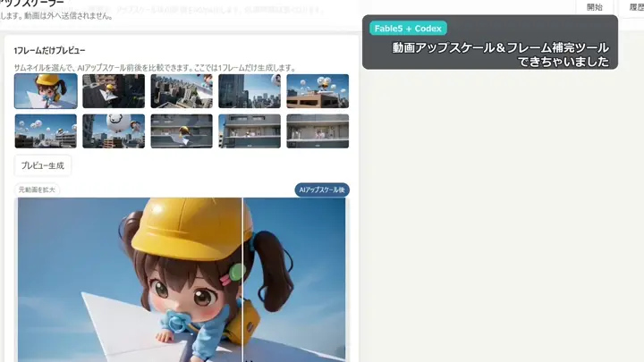Click the 1フレームだけプレビュー heading
The image size is (644, 362).
pos(50,50)
